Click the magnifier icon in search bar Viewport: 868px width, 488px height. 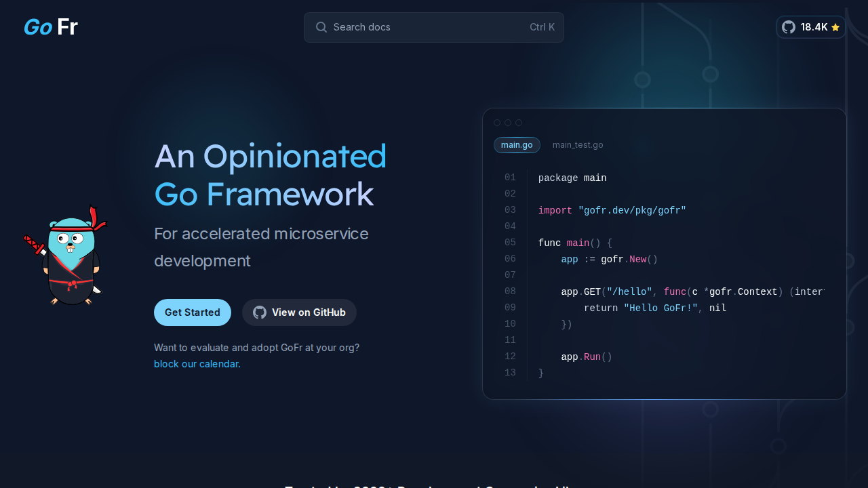tap(321, 27)
